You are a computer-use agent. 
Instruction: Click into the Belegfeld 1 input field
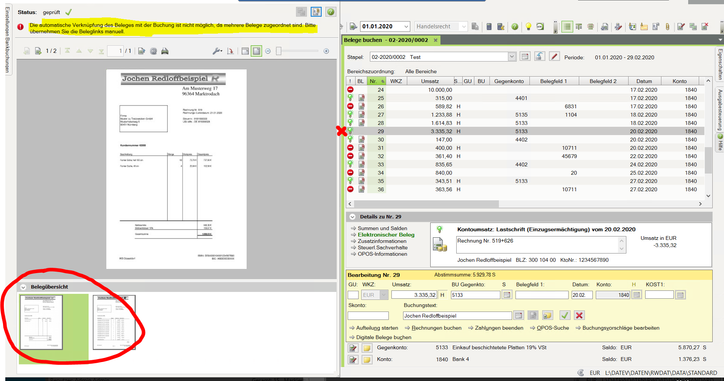tap(542, 295)
